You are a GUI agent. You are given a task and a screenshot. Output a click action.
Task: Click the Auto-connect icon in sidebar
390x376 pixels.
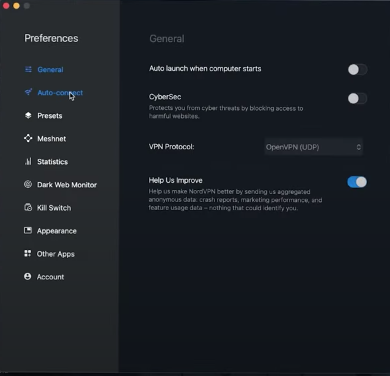pos(28,92)
